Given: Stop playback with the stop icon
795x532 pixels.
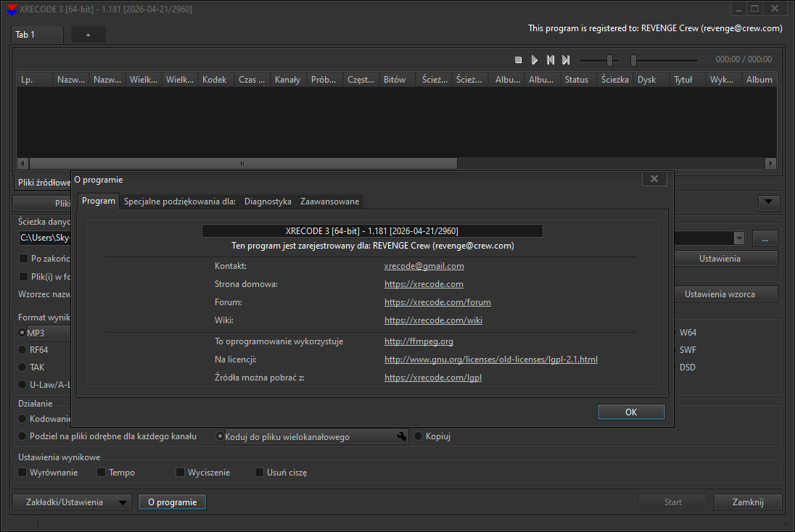Looking at the screenshot, I should pos(518,59).
